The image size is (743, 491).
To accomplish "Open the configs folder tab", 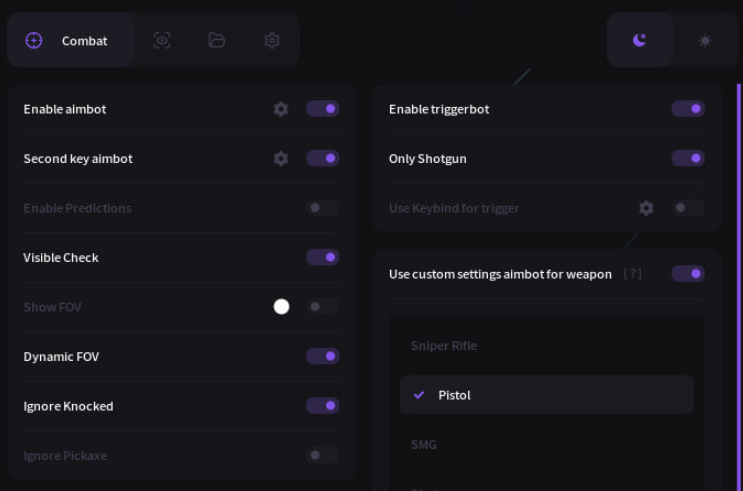I will (217, 40).
